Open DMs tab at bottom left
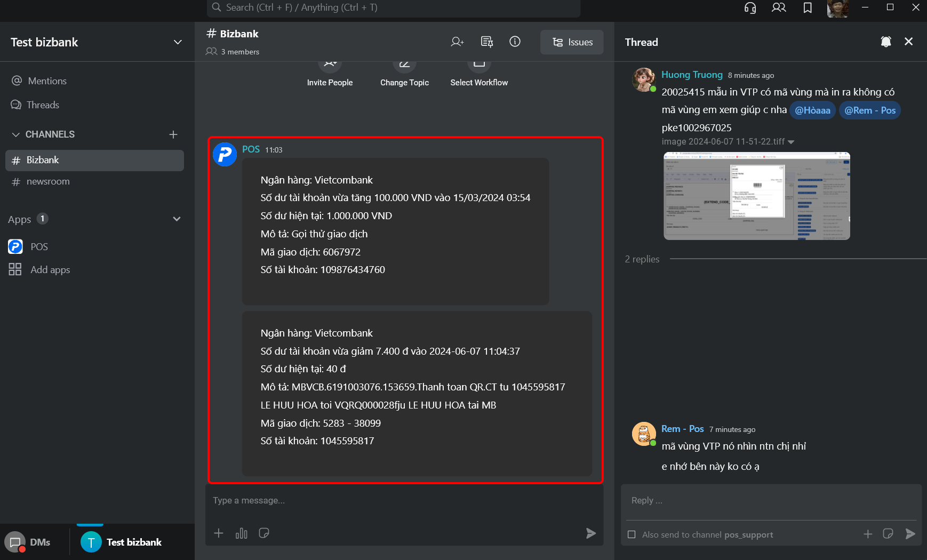 (x=29, y=542)
